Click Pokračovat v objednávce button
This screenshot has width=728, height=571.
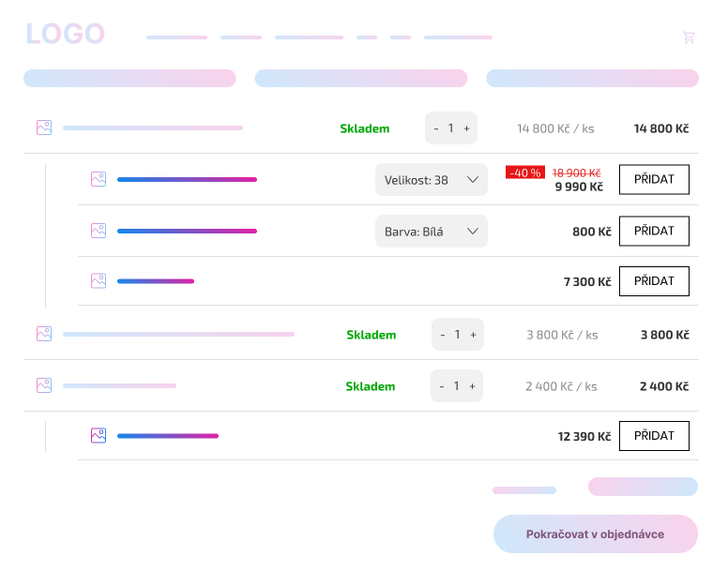click(x=596, y=533)
